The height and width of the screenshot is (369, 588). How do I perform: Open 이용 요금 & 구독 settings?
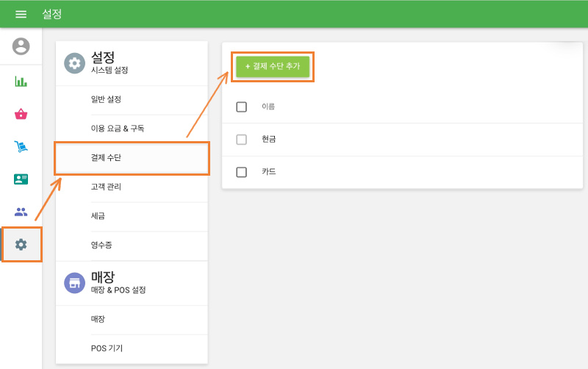(x=118, y=129)
